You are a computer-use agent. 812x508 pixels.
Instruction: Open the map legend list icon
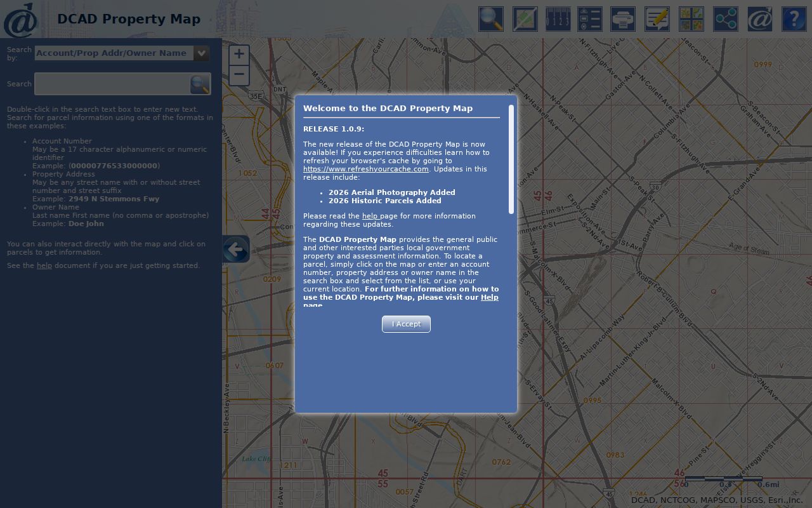[x=590, y=19]
